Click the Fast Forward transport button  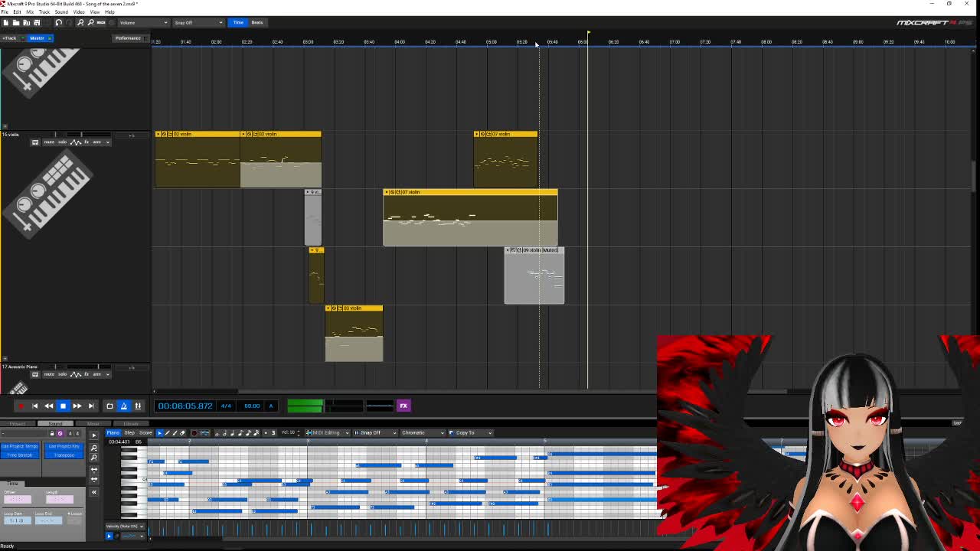click(x=77, y=406)
